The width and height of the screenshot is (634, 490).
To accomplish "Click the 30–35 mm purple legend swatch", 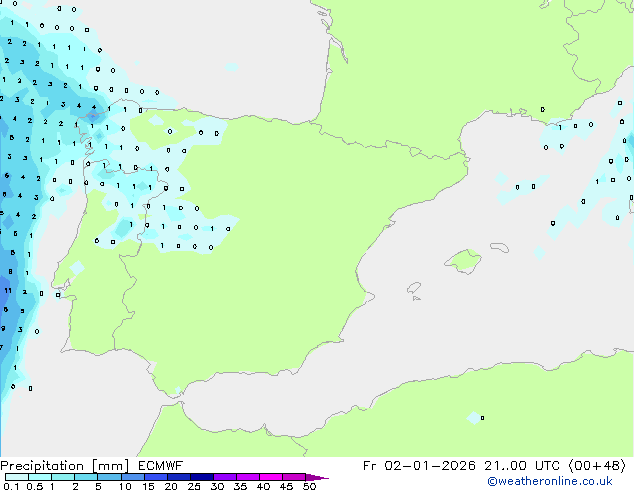I will click(225, 477).
